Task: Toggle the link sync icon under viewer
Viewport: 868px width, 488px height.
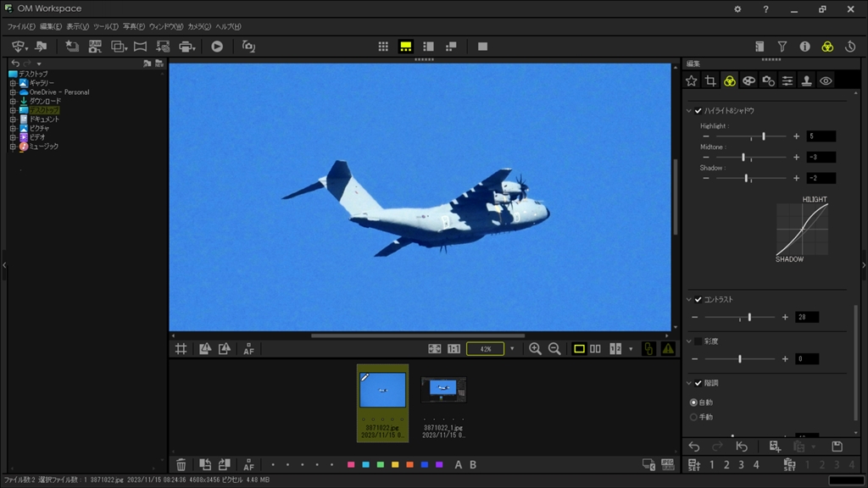Action: pyautogui.click(x=648, y=348)
